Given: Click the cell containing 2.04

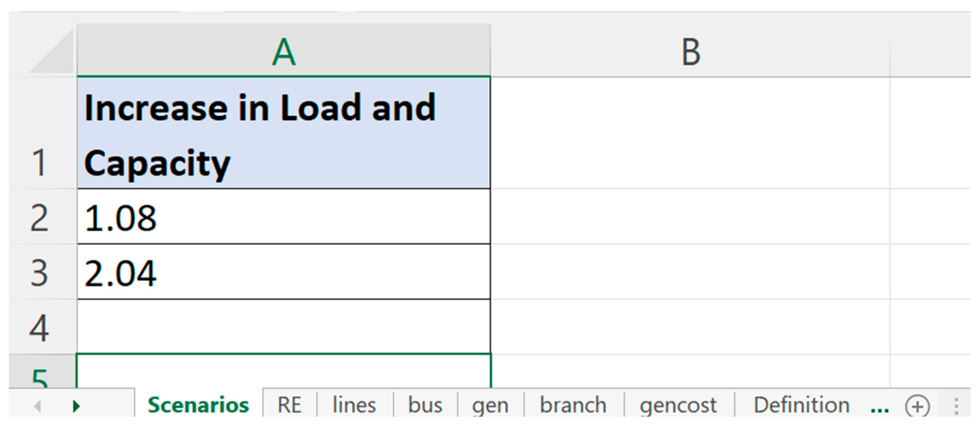Looking at the screenshot, I should pos(284,272).
